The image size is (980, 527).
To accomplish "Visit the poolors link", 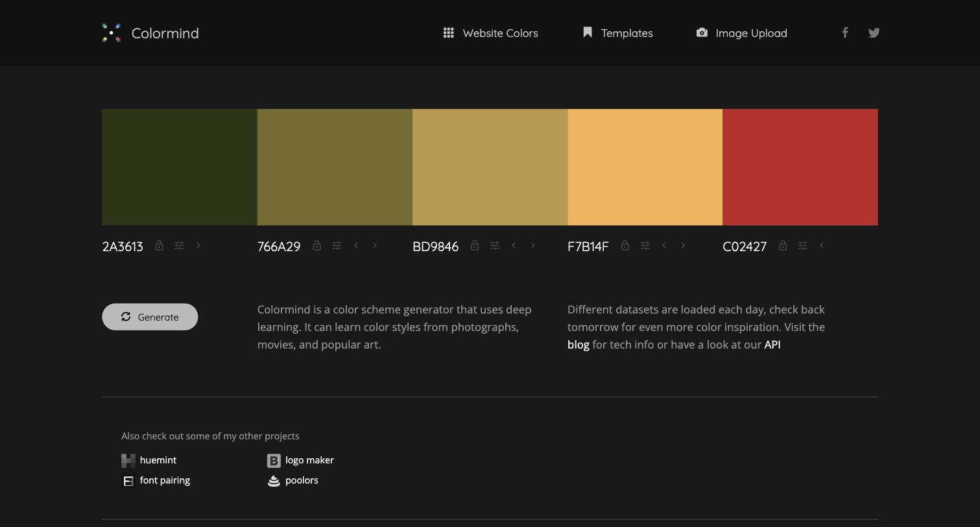I will click(302, 480).
